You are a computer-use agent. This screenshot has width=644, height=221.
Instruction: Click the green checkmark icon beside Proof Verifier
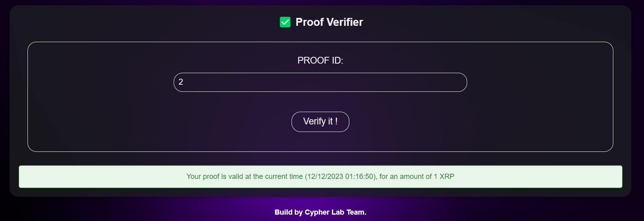click(x=285, y=22)
